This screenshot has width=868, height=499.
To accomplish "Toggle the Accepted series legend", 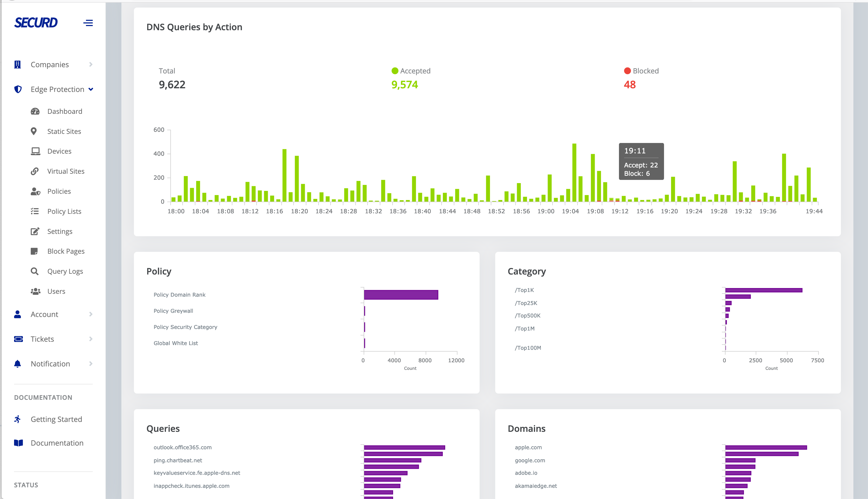I will pos(411,71).
